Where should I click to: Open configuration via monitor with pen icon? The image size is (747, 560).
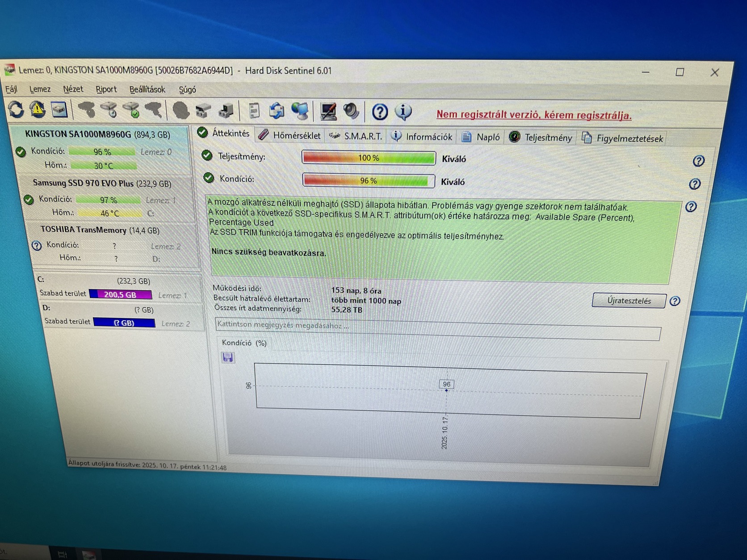pos(328,112)
